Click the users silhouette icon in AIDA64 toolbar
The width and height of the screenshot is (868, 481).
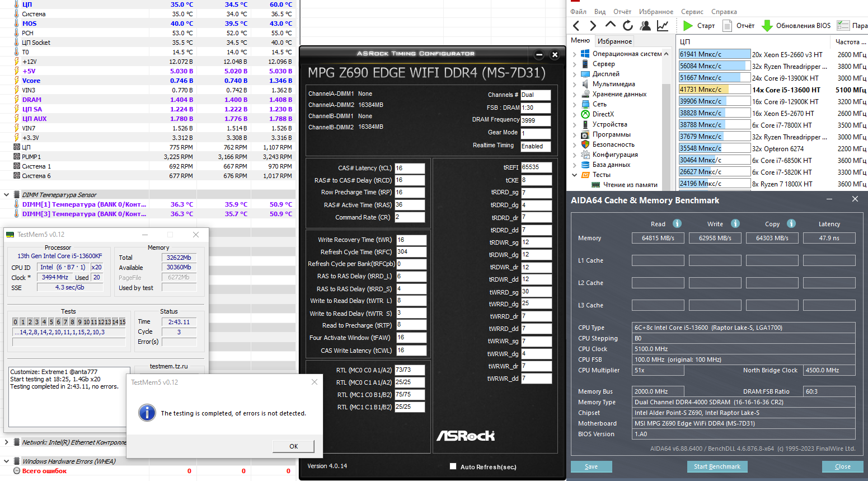pos(645,26)
